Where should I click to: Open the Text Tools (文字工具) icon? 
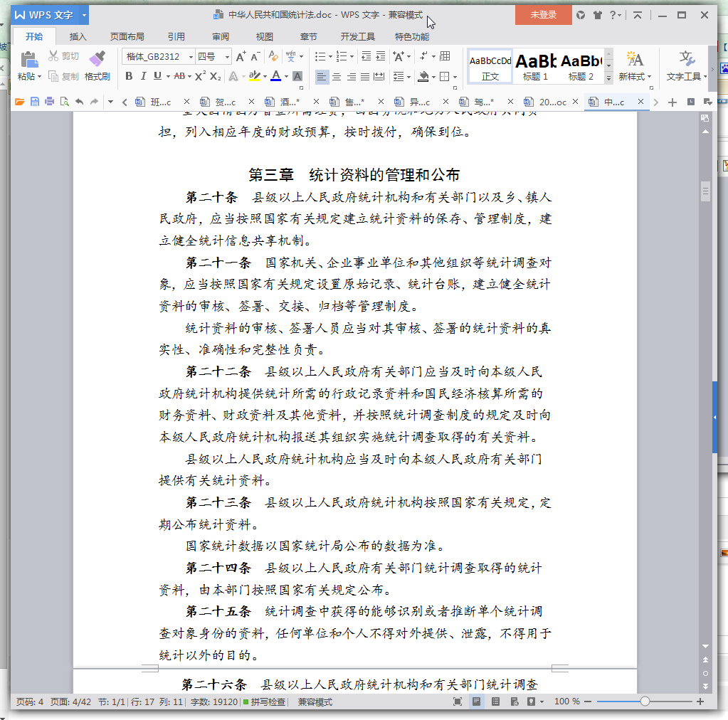tap(687, 59)
